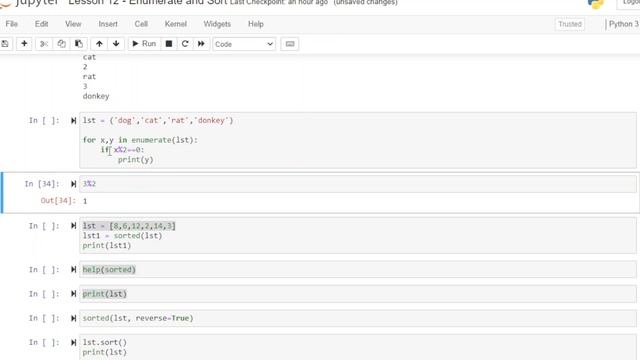Click the output value 1 under Out[34]
This screenshot has height=360, width=640.
(85, 201)
